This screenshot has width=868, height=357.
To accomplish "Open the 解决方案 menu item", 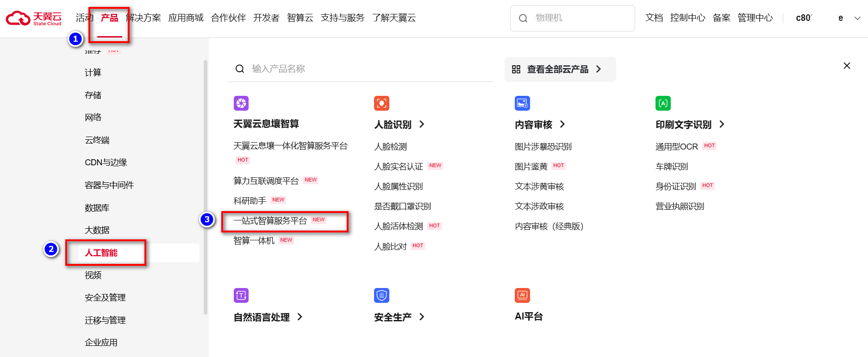I will coord(144,18).
